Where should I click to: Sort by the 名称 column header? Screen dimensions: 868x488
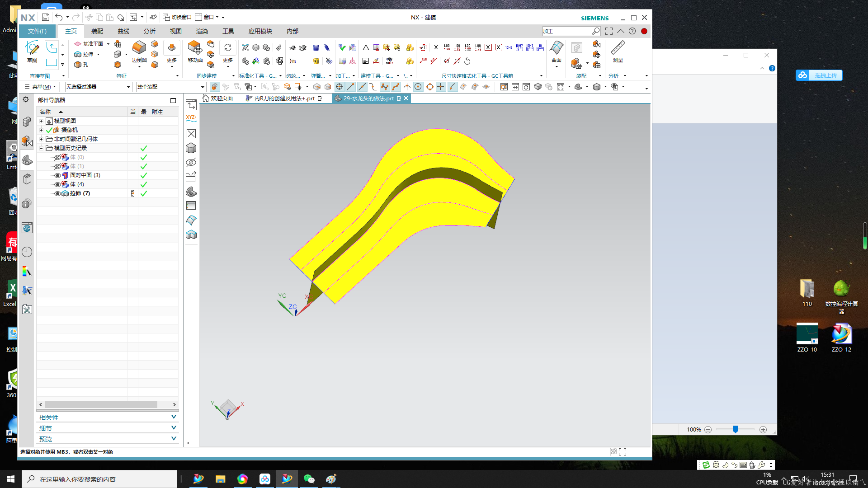[82, 112]
